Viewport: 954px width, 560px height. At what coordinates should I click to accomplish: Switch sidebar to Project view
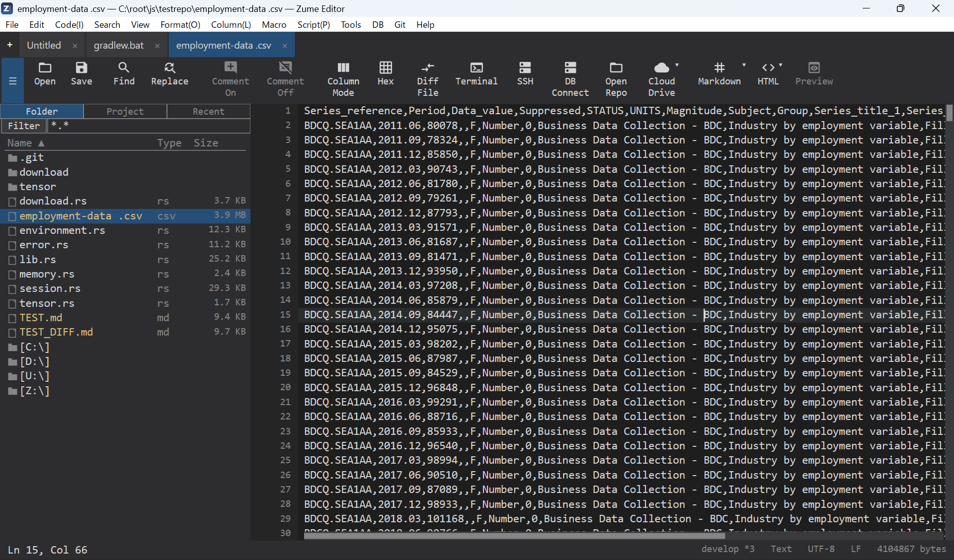[125, 111]
